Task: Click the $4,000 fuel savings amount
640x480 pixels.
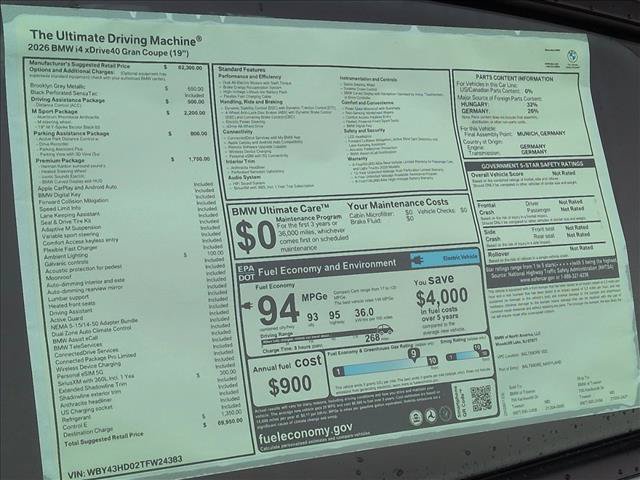Action: point(442,297)
